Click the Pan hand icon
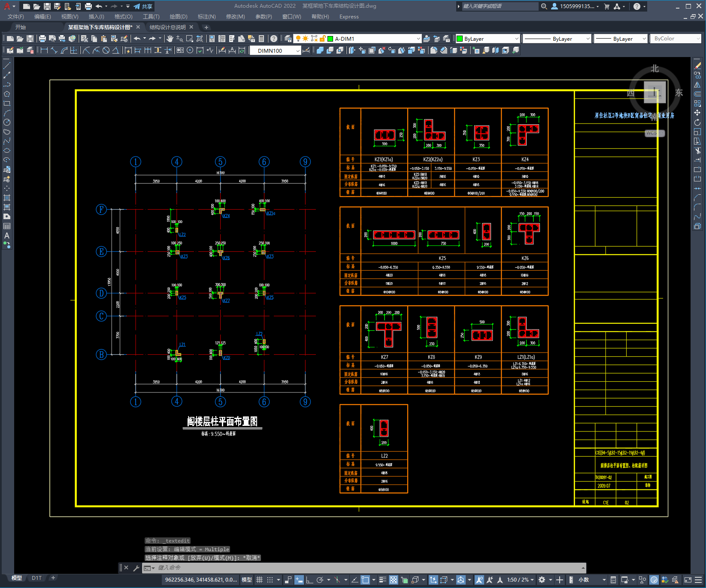This screenshot has width=706, height=588. tap(170, 39)
